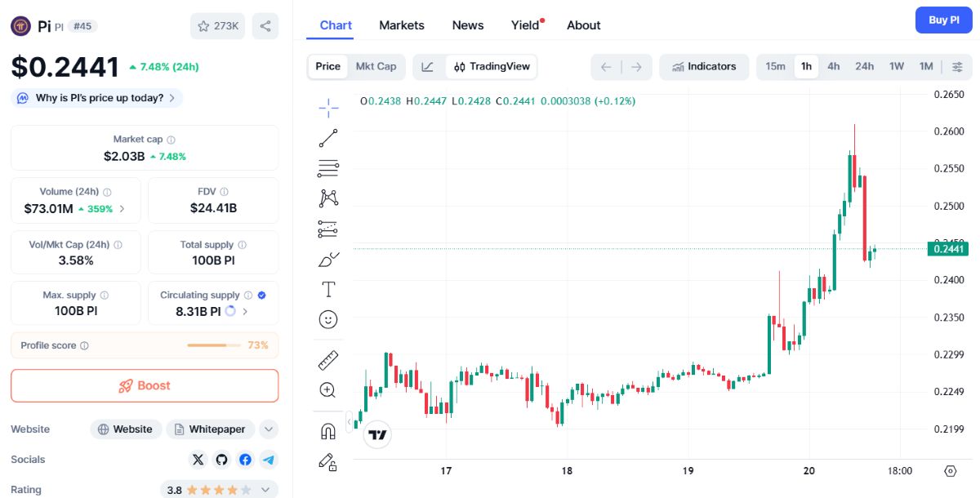This screenshot has height=498, width=980.
Task: Show Volume (24h) info tooltip
Action: click(107, 192)
